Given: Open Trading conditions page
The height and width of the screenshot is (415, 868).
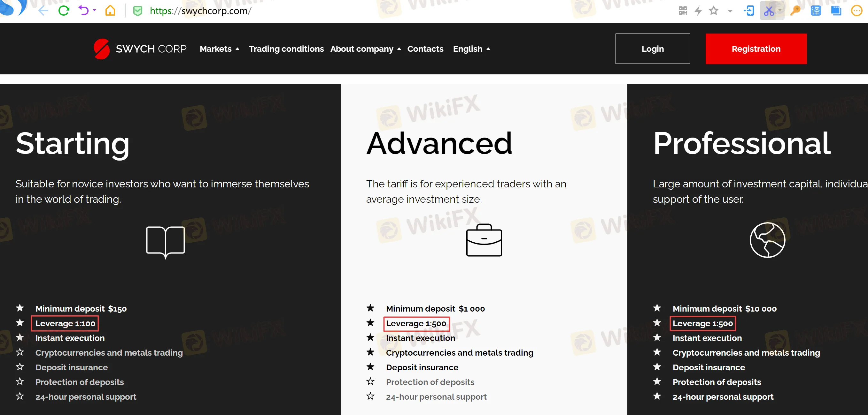Looking at the screenshot, I should pyautogui.click(x=286, y=49).
